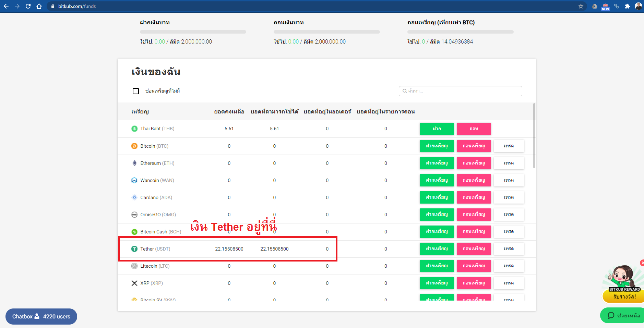The height and width of the screenshot is (328, 644).
Task: Deposit Bitcoin coins
Action: point(437,146)
